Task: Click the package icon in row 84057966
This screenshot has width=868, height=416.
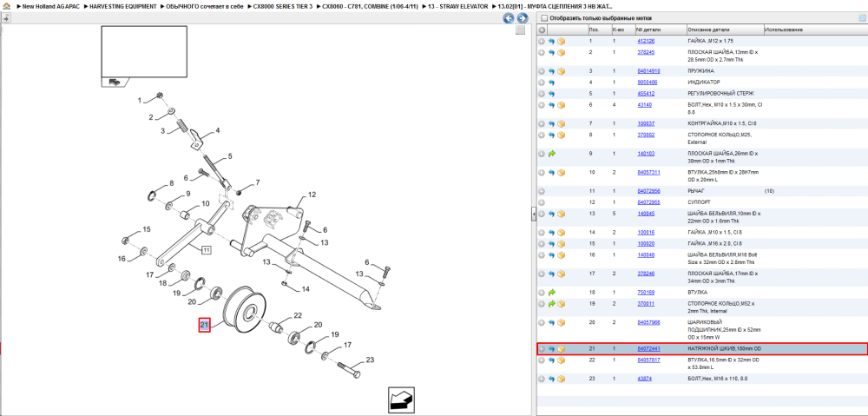Action: 561,322
